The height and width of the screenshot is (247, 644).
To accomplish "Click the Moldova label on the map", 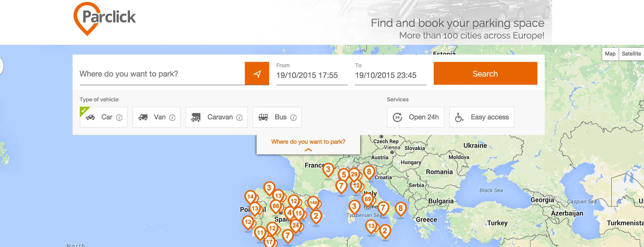I will pos(459,157).
